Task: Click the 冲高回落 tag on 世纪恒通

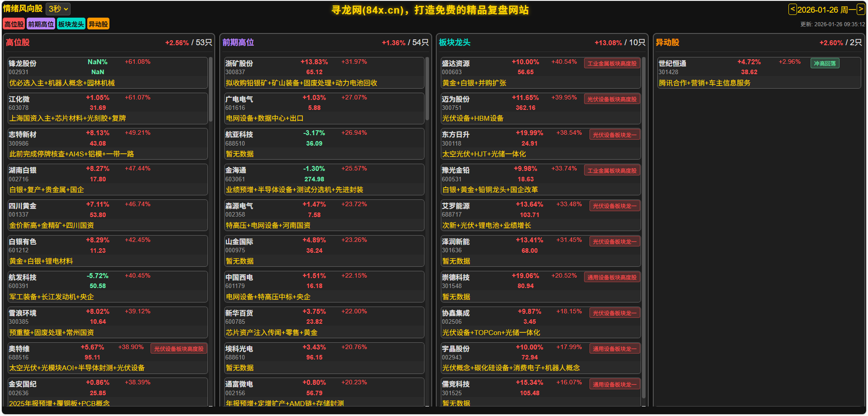Action: (x=825, y=64)
